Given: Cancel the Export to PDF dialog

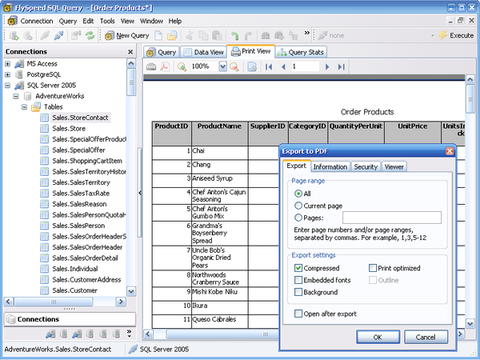Looking at the screenshot, I should pyautogui.click(x=426, y=337).
